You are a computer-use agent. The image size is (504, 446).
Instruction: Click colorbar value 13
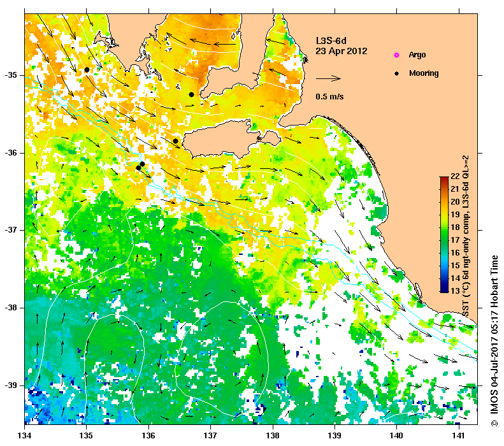pos(455,291)
